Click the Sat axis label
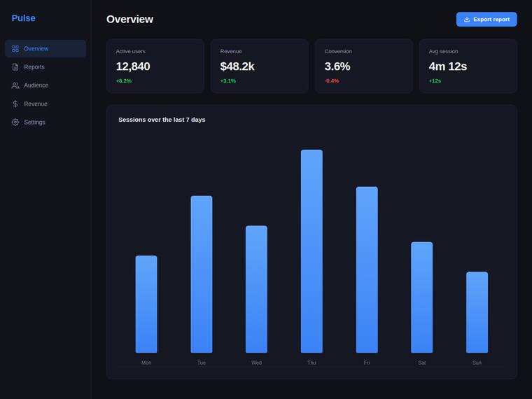 pos(421,363)
